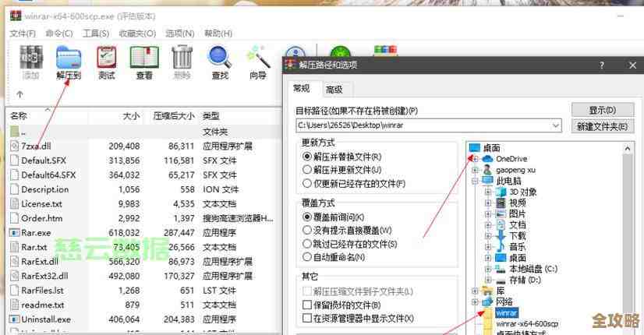Click the folder tree scrollbar up arrow
This screenshot has height=335, width=644.
pyautogui.click(x=627, y=149)
